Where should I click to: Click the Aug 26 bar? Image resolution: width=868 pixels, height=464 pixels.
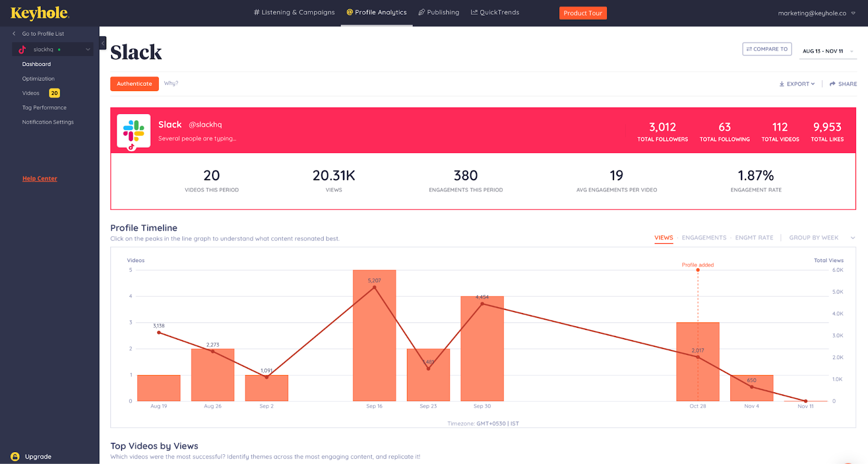click(x=213, y=375)
